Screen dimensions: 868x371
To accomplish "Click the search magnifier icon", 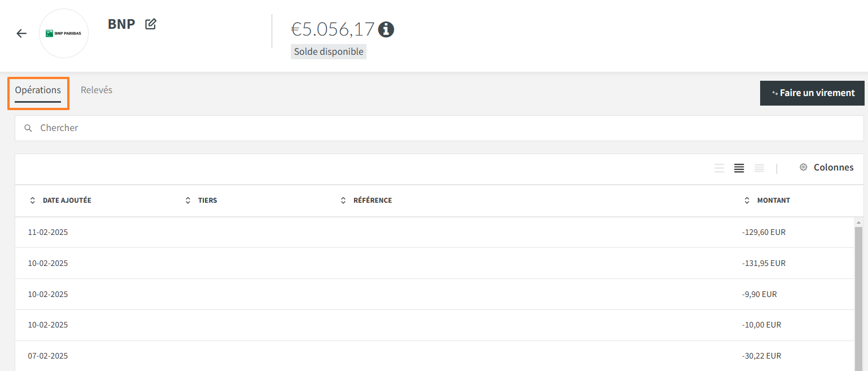I will coord(28,128).
